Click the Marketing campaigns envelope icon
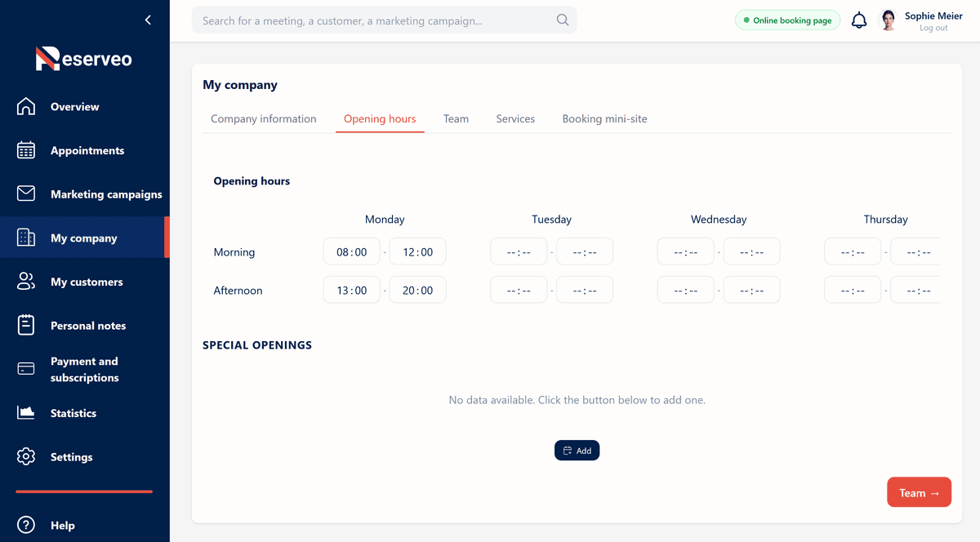980x542 pixels. click(x=26, y=193)
